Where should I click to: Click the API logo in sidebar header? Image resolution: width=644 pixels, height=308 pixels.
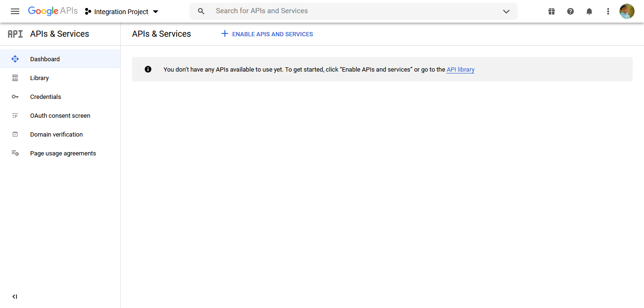pyautogui.click(x=15, y=34)
